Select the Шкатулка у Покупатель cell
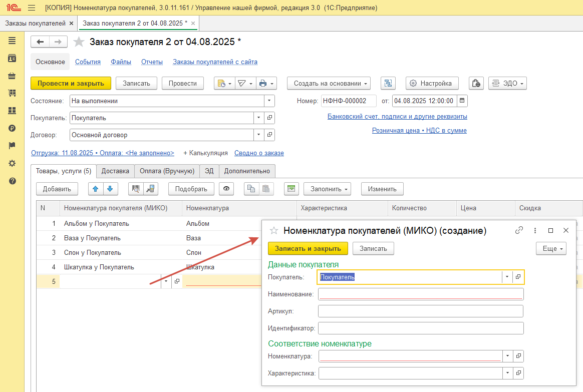Image resolution: width=583 pixels, height=392 pixels. point(121,267)
